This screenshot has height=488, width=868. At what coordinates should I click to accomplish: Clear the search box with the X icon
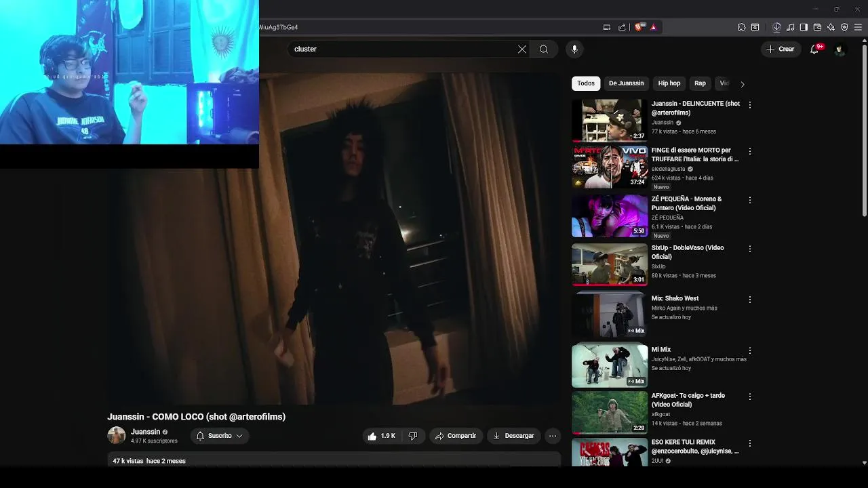pos(522,49)
